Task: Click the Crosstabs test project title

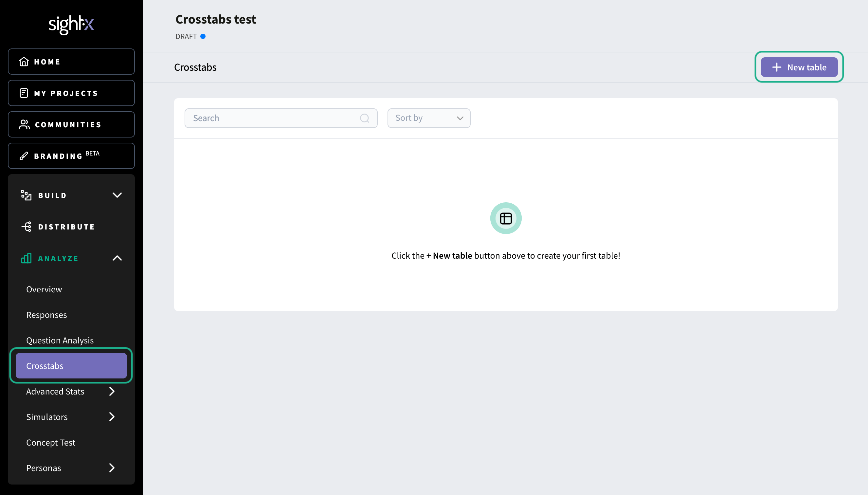Action: [216, 19]
